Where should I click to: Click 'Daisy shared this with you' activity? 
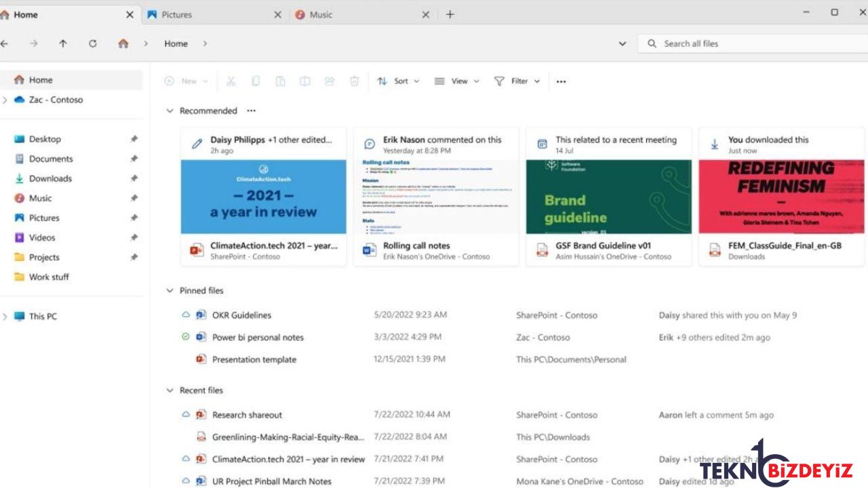[x=728, y=315]
